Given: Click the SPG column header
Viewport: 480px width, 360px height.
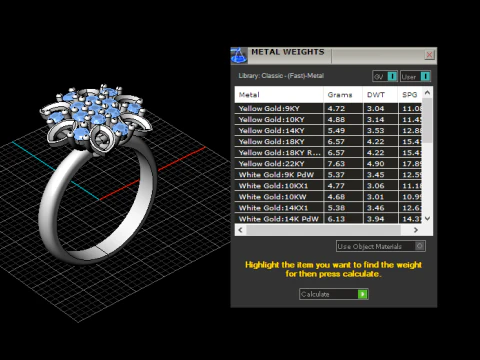Looking at the screenshot, I should [410, 95].
